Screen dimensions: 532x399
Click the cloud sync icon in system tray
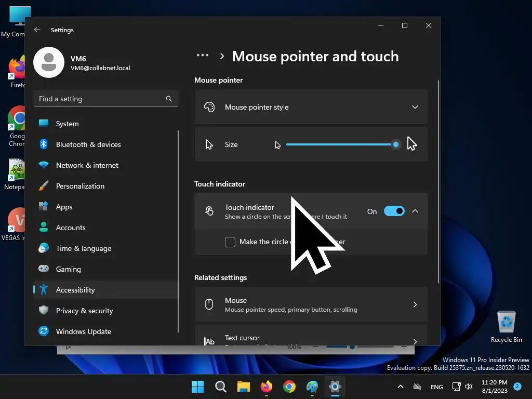coord(417,387)
